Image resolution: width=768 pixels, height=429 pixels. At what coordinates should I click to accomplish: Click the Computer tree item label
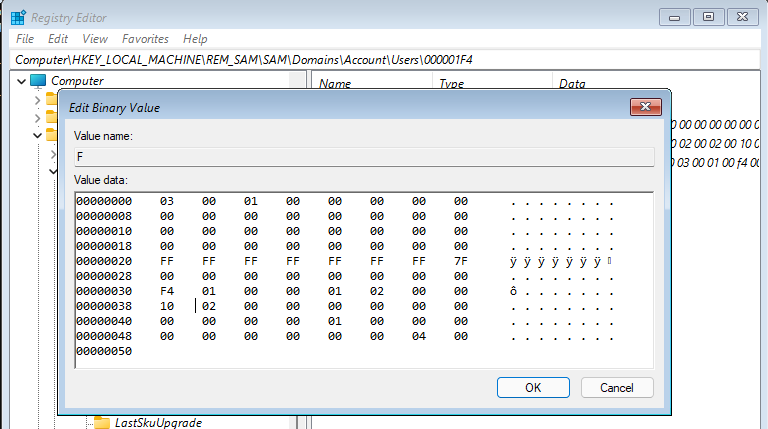pyautogui.click(x=77, y=81)
